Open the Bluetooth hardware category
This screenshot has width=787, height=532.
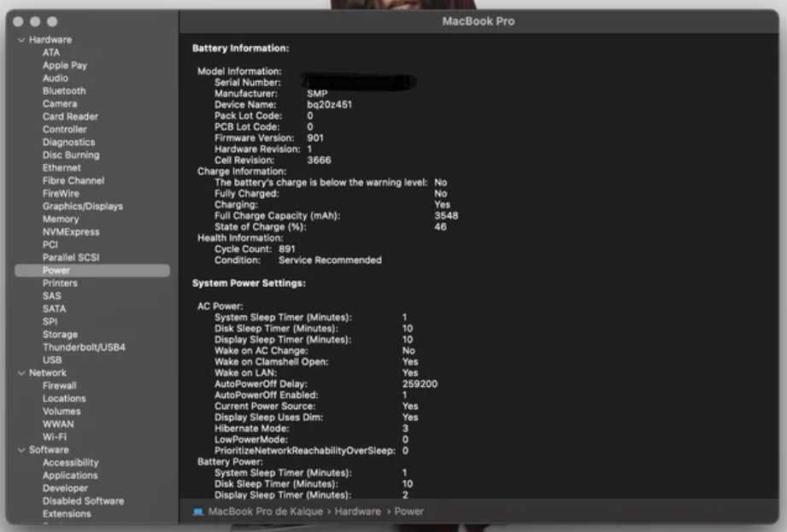click(64, 91)
